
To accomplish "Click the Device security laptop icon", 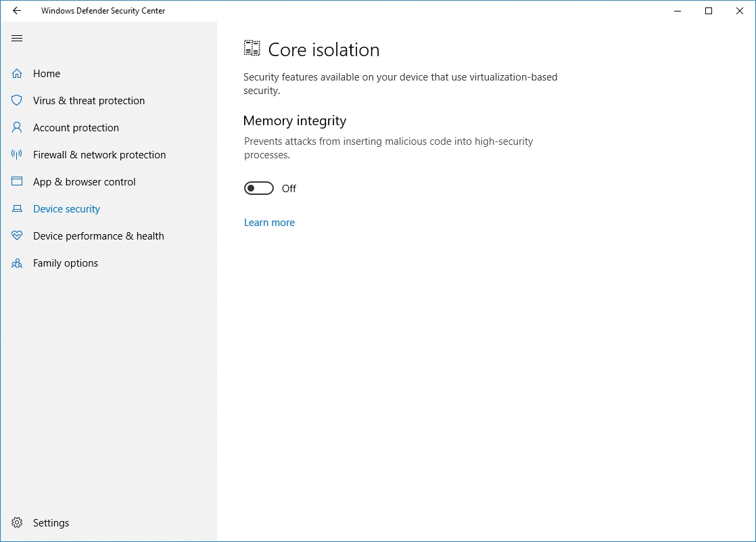I will [x=17, y=209].
